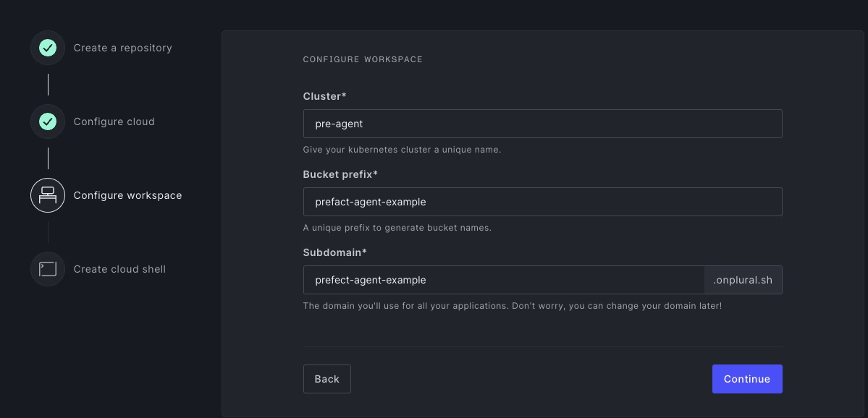This screenshot has width=868, height=418.
Task: Jump to Create cloud shell step label
Action: tap(119, 269)
